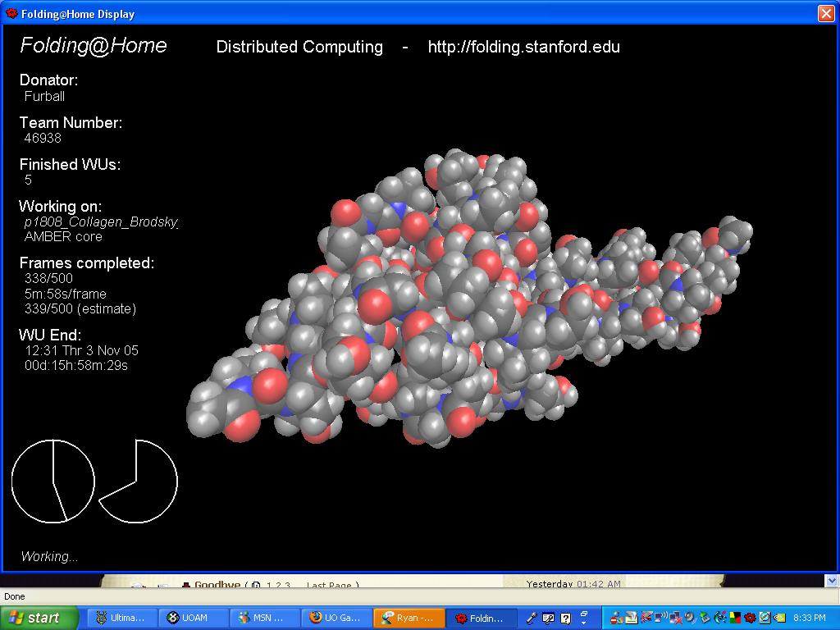Image resolution: width=840 pixels, height=630 pixels.
Task: Open the Goodbye thread link in the background browser
Action: pos(217,584)
